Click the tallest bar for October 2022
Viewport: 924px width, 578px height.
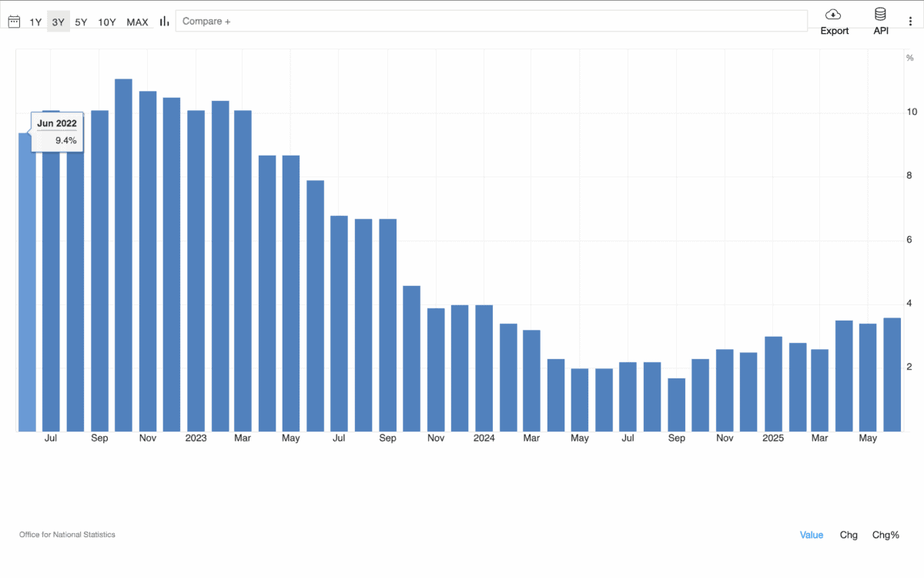point(123,254)
